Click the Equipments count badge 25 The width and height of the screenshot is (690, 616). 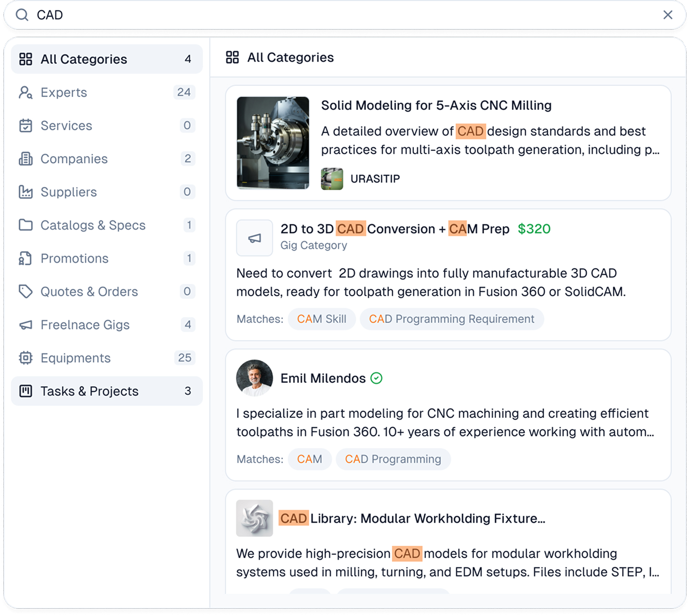pyautogui.click(x=184, y=358)
